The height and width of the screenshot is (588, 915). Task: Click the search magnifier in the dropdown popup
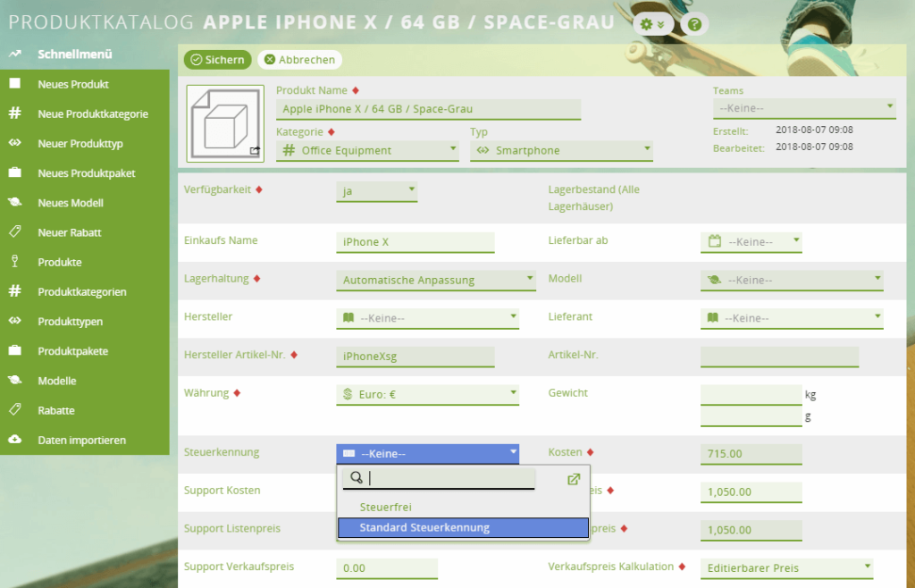click(x=356, y=478)
